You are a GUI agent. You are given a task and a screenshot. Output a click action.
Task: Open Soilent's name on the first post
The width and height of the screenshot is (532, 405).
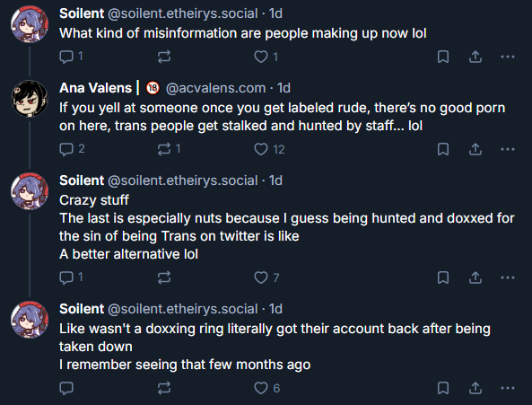82,13
